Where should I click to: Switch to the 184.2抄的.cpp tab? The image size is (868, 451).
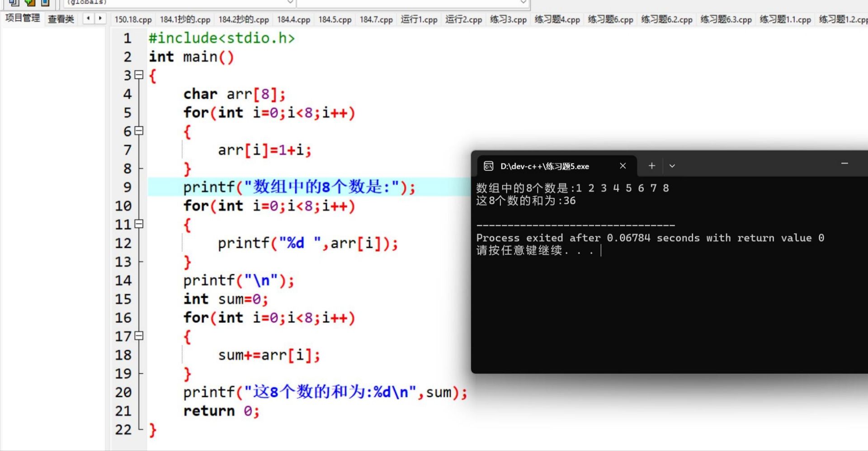244,19
